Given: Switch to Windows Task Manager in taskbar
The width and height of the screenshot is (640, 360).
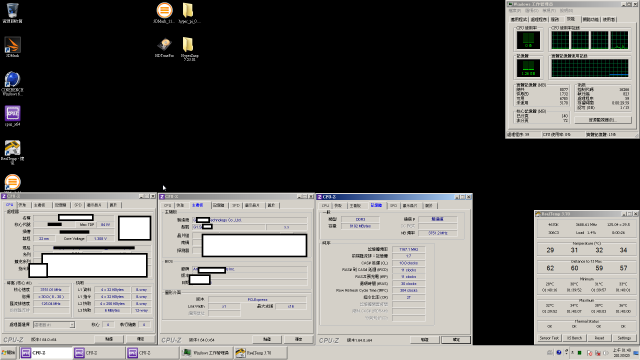Looking at the screenshot, I should [206, 353].
